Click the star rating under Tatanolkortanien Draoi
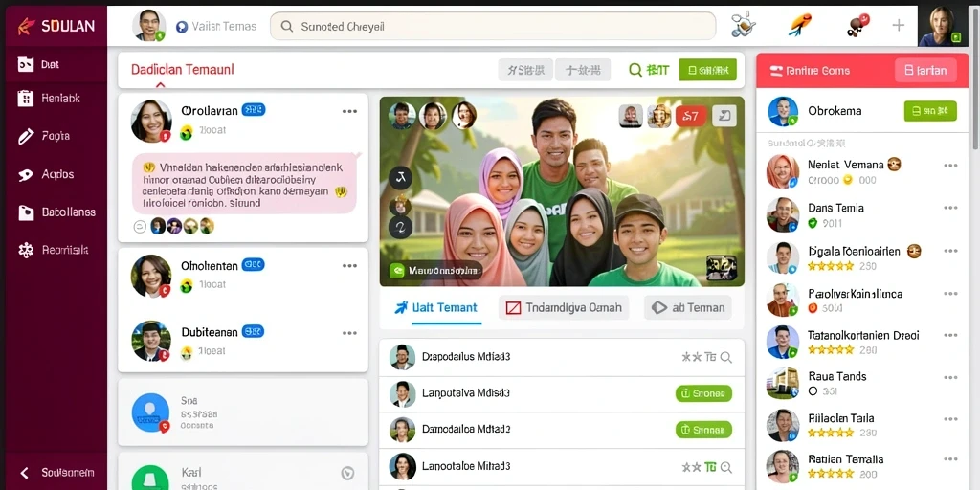Viewport: 980px width, 490px height. [831, 350]
